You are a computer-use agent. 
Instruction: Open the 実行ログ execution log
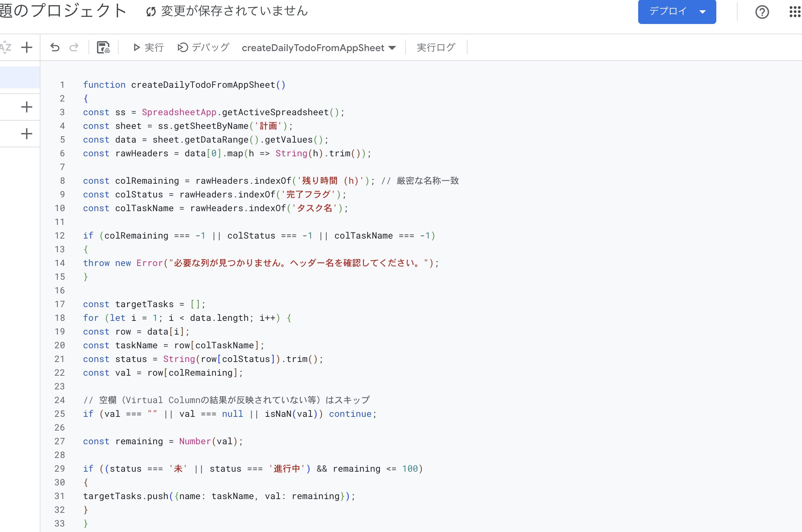point(436,47)
